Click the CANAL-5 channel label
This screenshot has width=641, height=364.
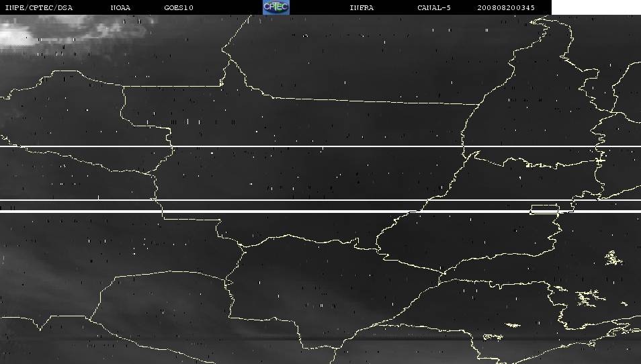[433, 7]
